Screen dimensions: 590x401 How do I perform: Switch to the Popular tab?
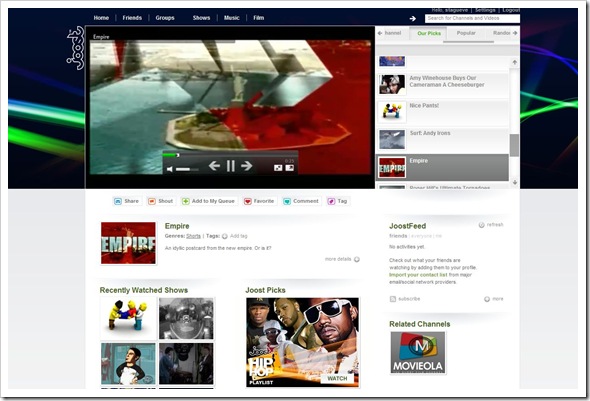pos(466,33)
